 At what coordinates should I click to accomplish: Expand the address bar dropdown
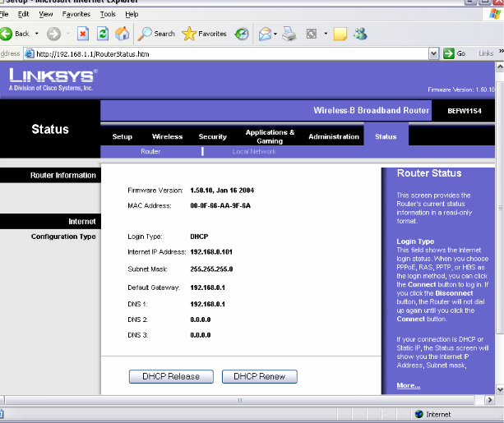433,53
